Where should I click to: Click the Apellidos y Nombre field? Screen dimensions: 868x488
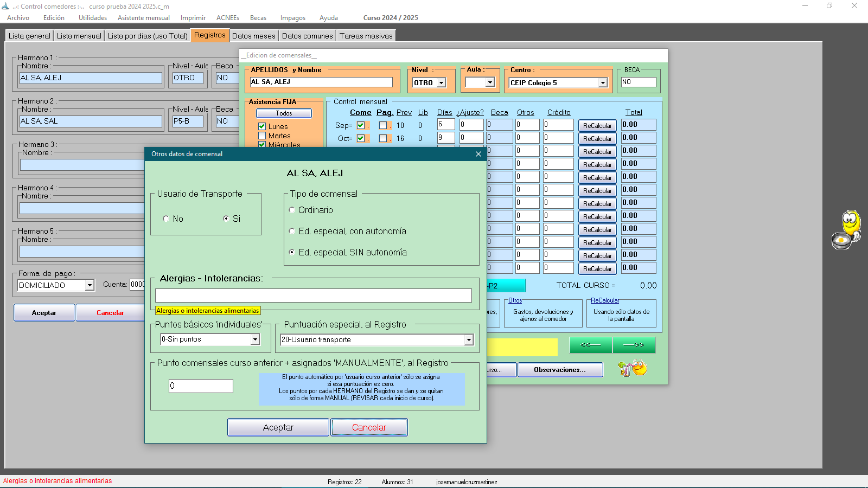[x=321, y=82]
